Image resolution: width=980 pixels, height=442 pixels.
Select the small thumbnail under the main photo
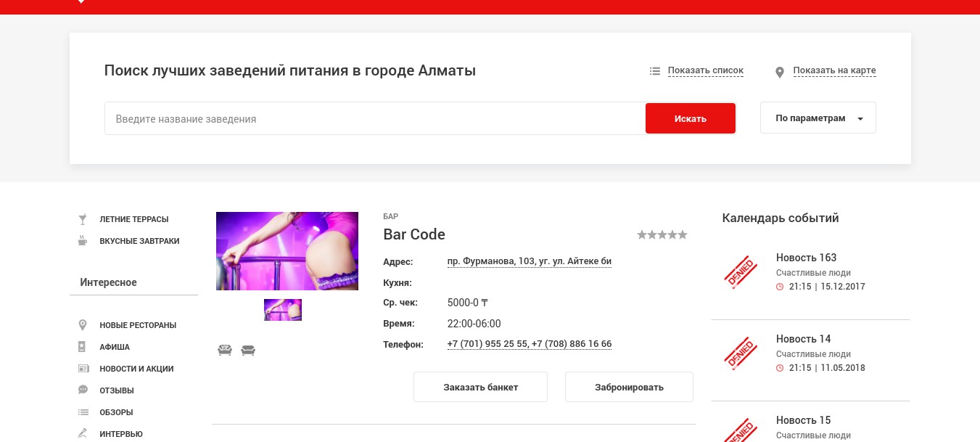pyautogui.click(x=283, y=310)
